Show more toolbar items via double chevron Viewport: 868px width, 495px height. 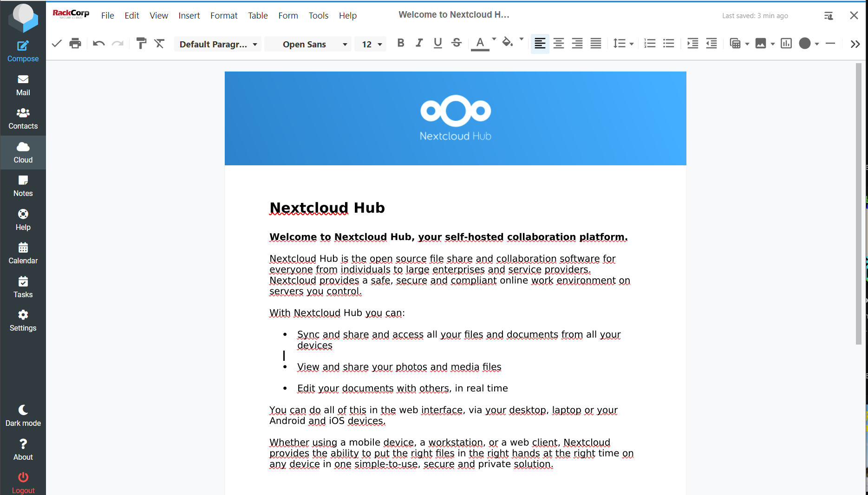855,44
